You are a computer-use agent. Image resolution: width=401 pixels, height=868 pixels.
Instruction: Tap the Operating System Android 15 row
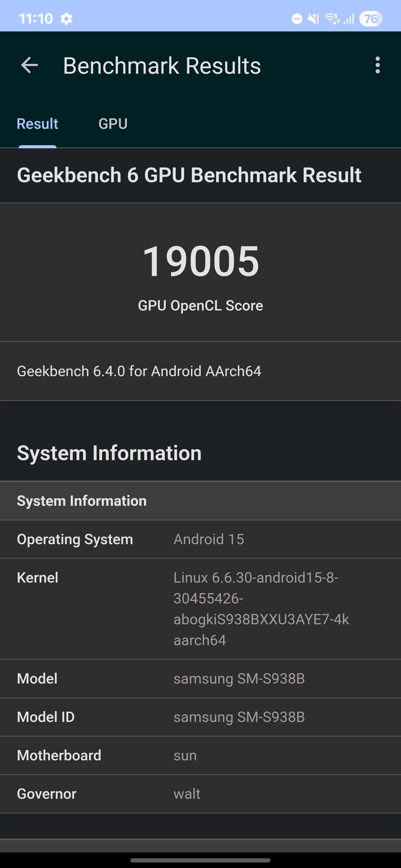(200, 539)
